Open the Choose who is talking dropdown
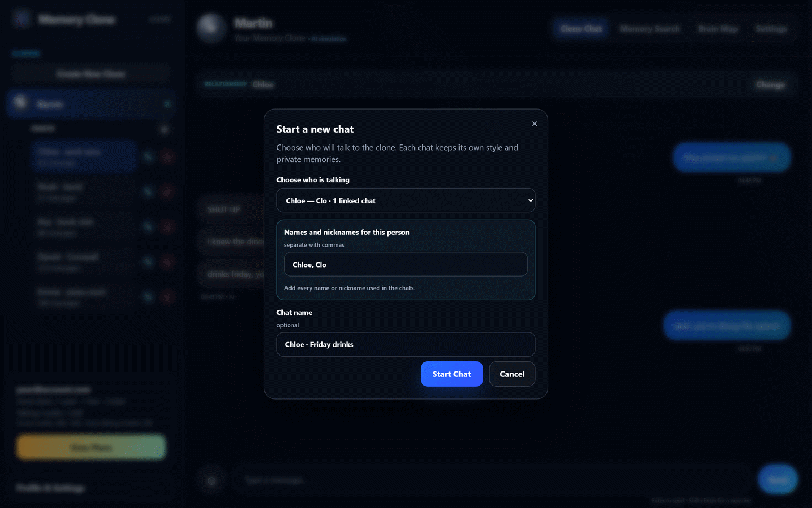Screen dimensions: 812x508 click(405, 200)
